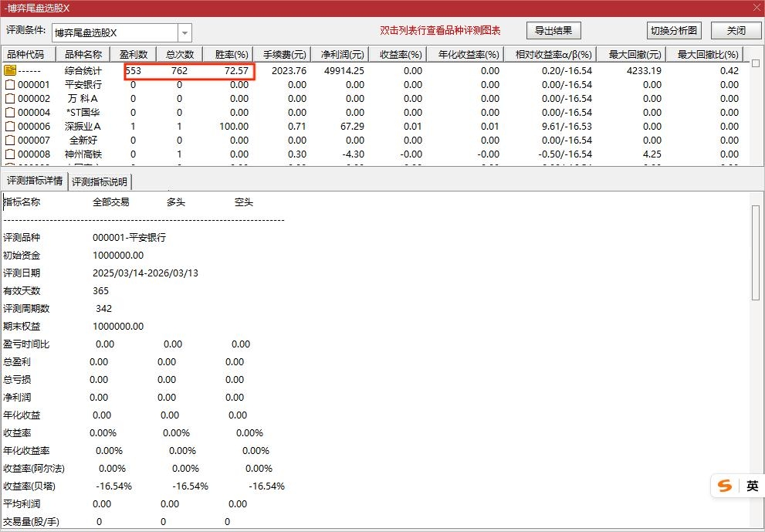Click the 胜率(%) column header
Image resolution: width=765 pixels, height=532 pixels.
pyautogui.click(x=229, y=53)
